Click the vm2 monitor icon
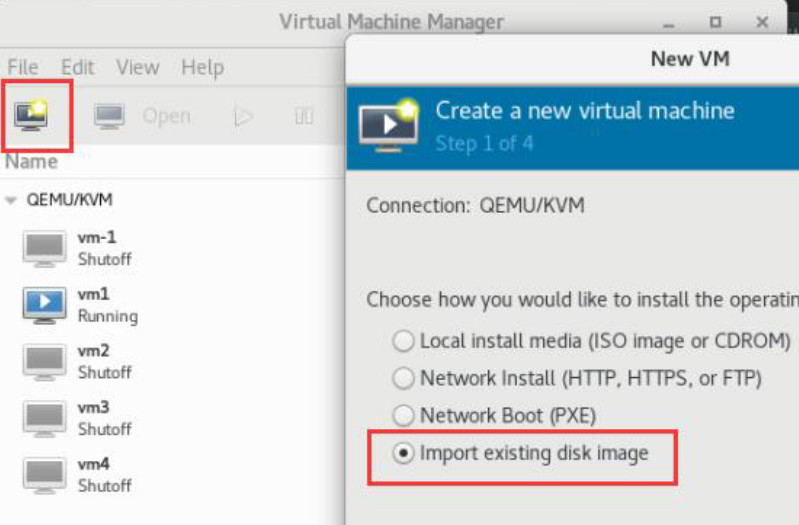The image size is (799, 525). pyautogui.click(x=44, y=362)
